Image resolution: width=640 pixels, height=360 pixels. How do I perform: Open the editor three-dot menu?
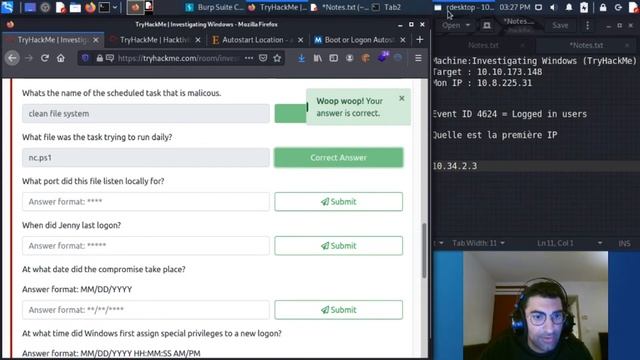(x=588, y=25)
